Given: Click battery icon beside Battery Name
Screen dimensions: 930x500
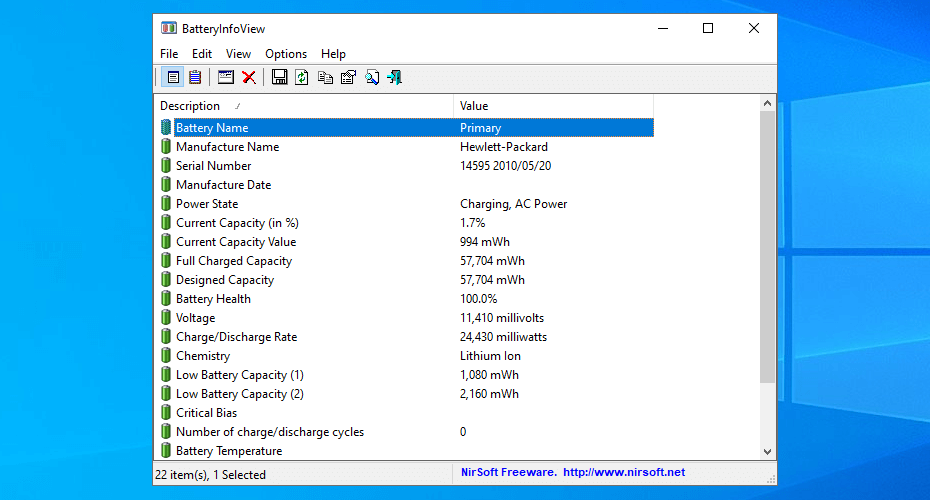Looking at the screenshot, I should 166,128.
